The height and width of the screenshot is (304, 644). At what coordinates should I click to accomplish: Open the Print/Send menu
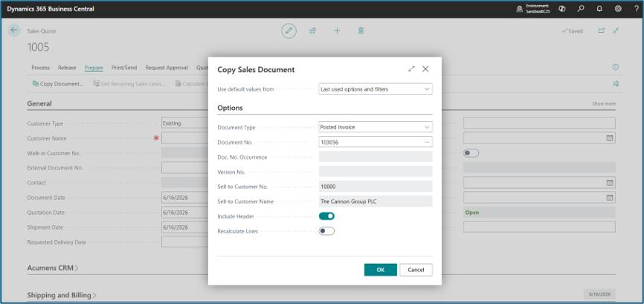pos(124,68)
